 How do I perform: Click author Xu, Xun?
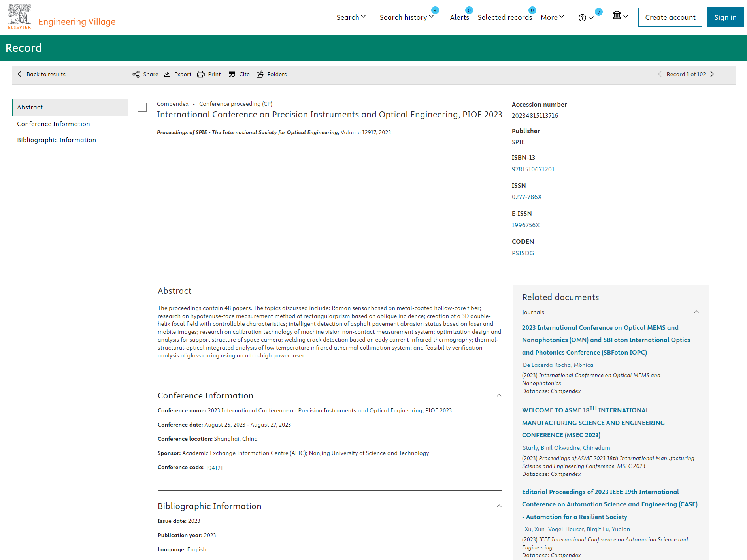tap(534, 530)
